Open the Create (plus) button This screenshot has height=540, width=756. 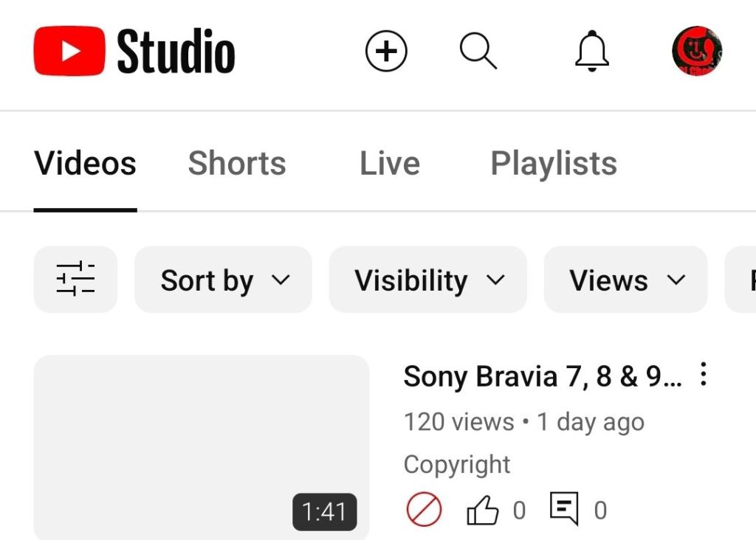pos(386,51)
